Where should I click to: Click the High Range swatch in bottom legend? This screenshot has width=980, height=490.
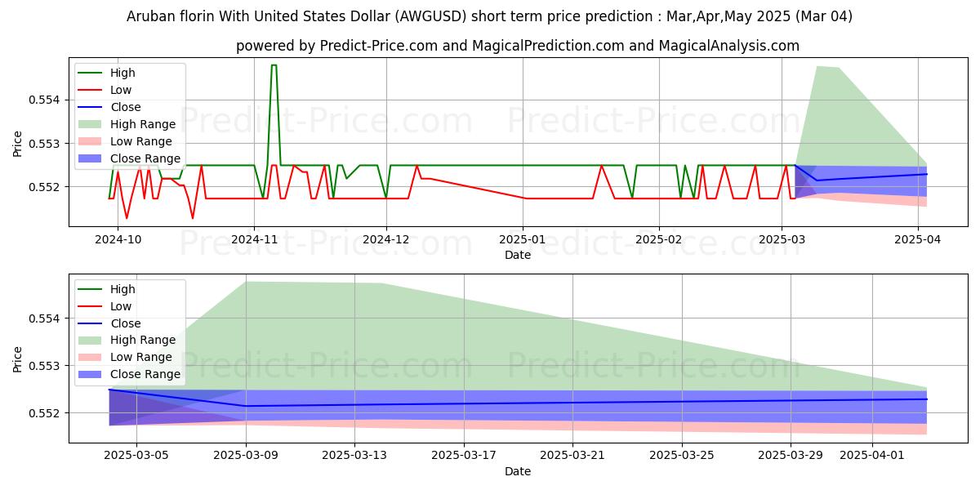pos(91,340)
